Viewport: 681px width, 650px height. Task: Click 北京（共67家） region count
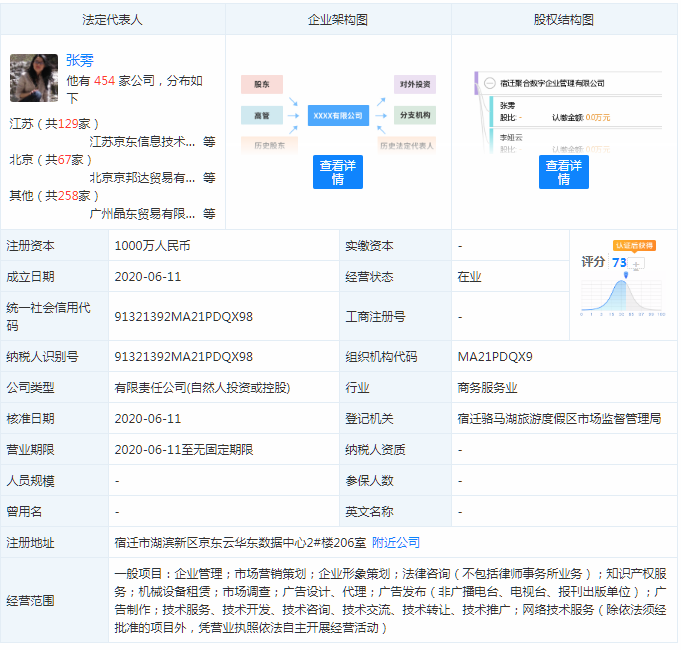pos(51,160)
